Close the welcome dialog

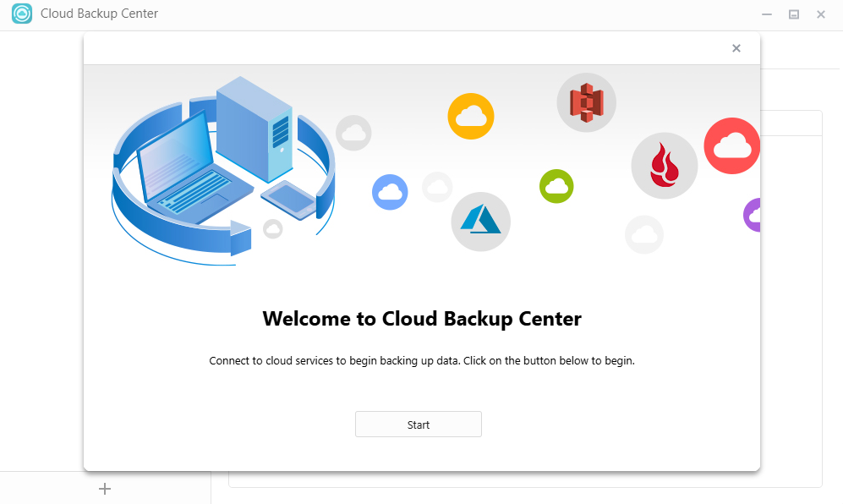[736, 48]
